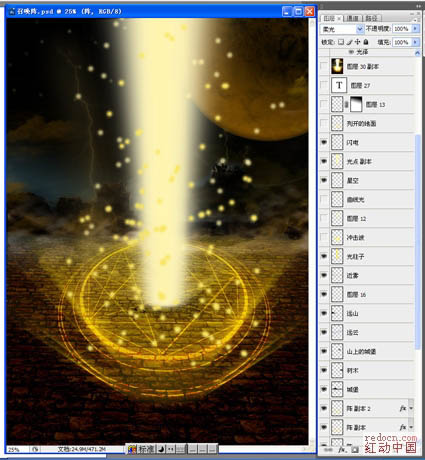Hide the 光柱子 layer

coord(324,256)
